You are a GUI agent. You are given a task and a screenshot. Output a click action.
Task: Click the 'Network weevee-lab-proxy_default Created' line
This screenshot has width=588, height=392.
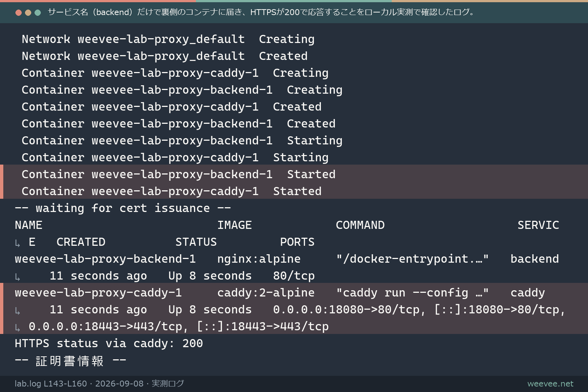point(165,56)
